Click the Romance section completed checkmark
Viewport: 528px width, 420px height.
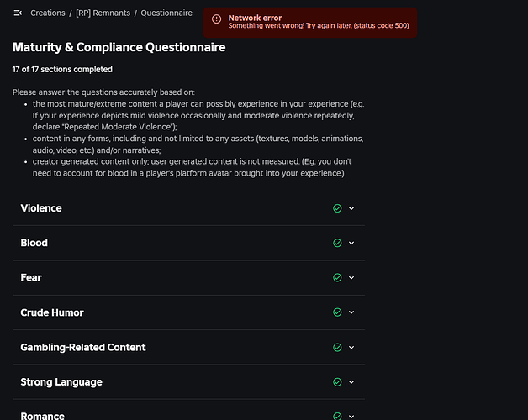point(337,416)
